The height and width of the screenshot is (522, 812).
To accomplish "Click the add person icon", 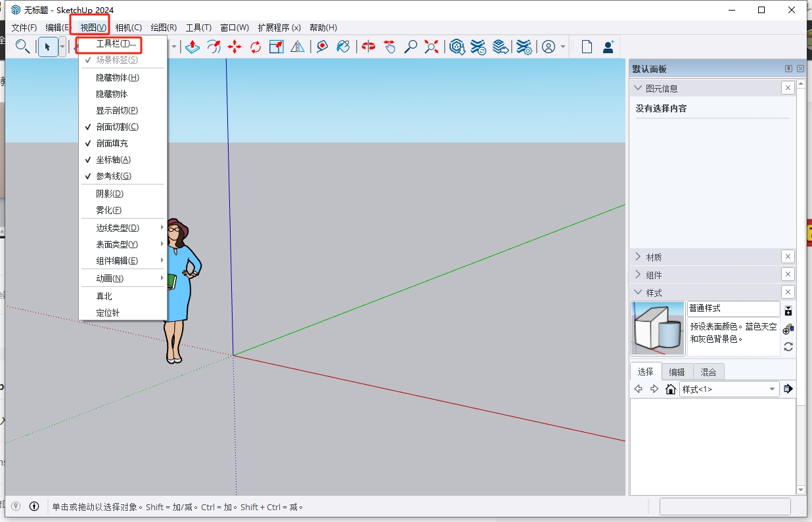I will (x=608, y=47).
